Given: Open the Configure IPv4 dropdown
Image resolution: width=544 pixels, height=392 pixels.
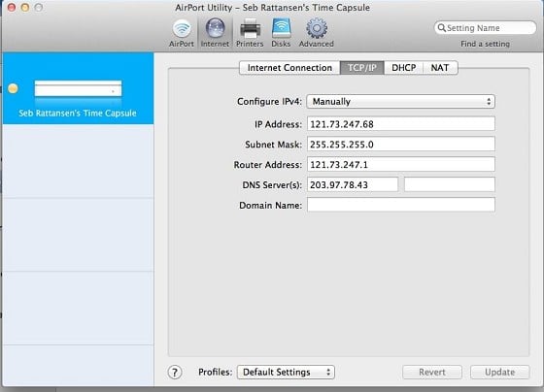Looking at the screenshot, I should click(x=400, y=102).
